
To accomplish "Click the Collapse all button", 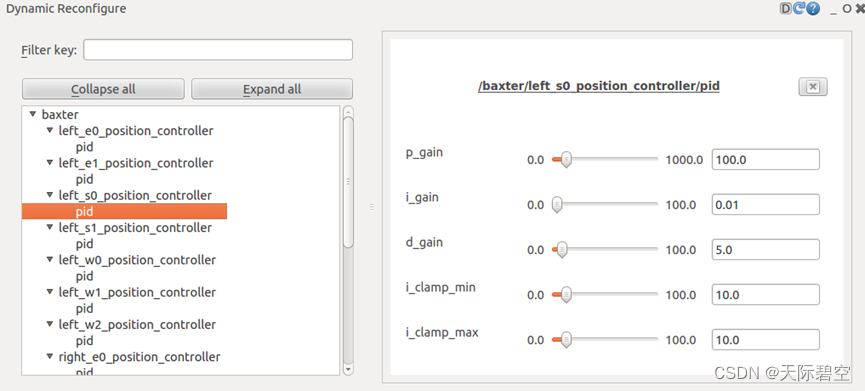I will (x=103, y=89).
